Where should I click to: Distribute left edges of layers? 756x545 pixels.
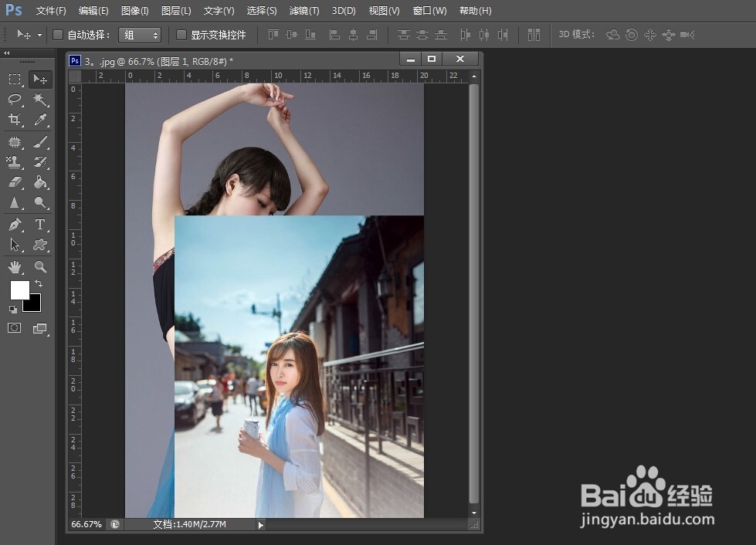pyautogui.click(x=466, y=35)
